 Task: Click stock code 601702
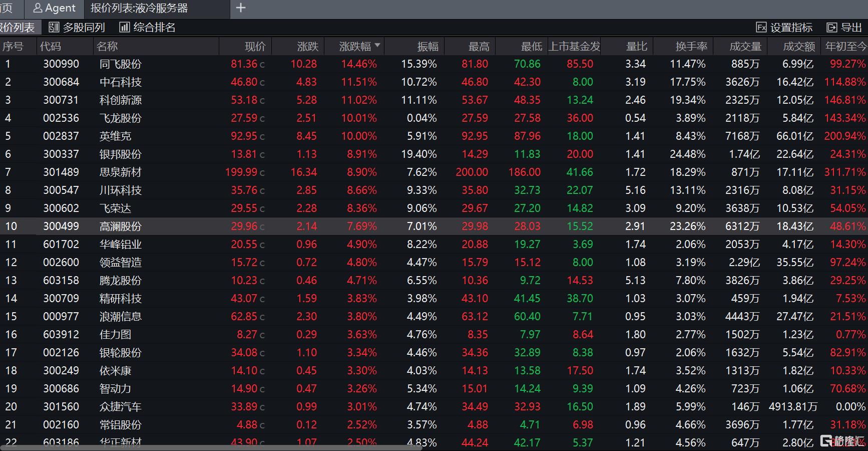point(61,245)
